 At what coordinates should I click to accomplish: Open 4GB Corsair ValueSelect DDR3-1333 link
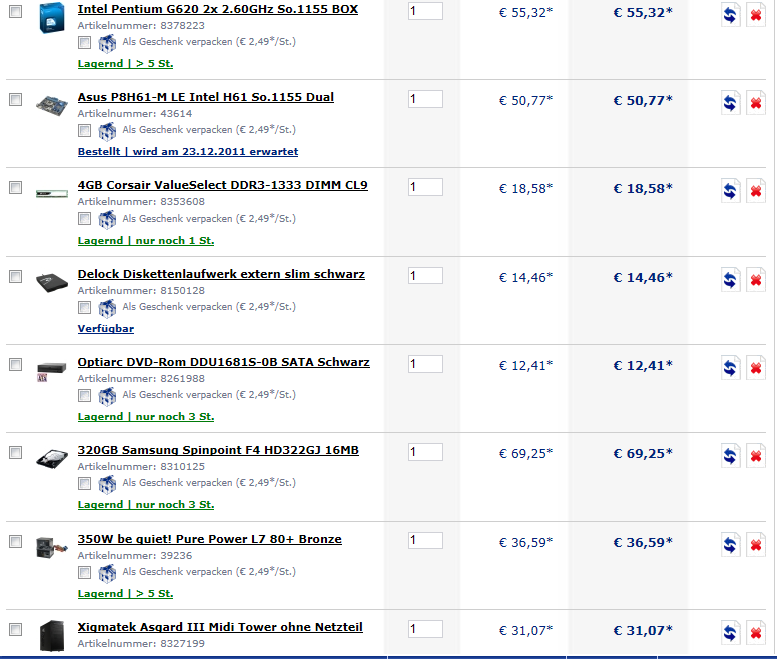pos(222,185)
